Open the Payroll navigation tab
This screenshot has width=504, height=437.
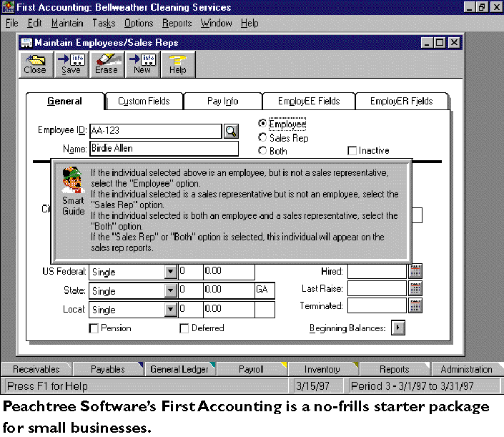click(251, 369)
